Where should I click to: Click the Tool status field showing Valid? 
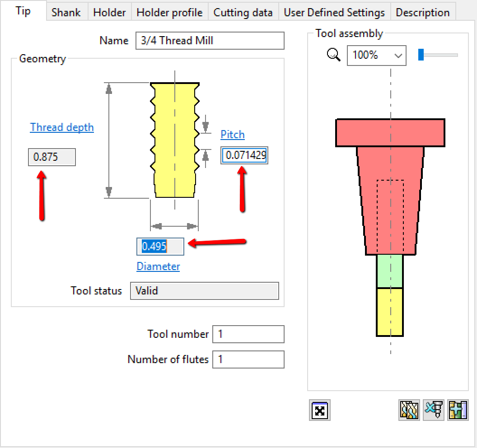click(205, 291)
